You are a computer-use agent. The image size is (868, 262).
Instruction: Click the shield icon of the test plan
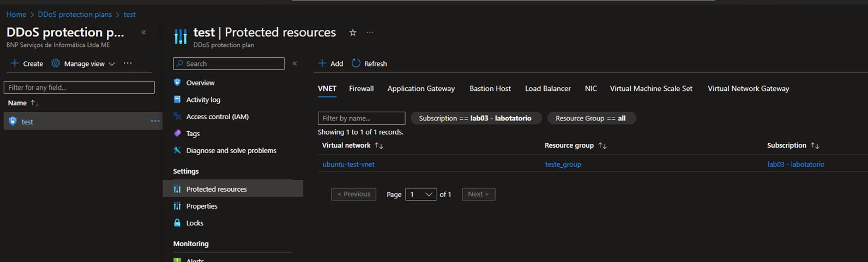tap(13, 121)
